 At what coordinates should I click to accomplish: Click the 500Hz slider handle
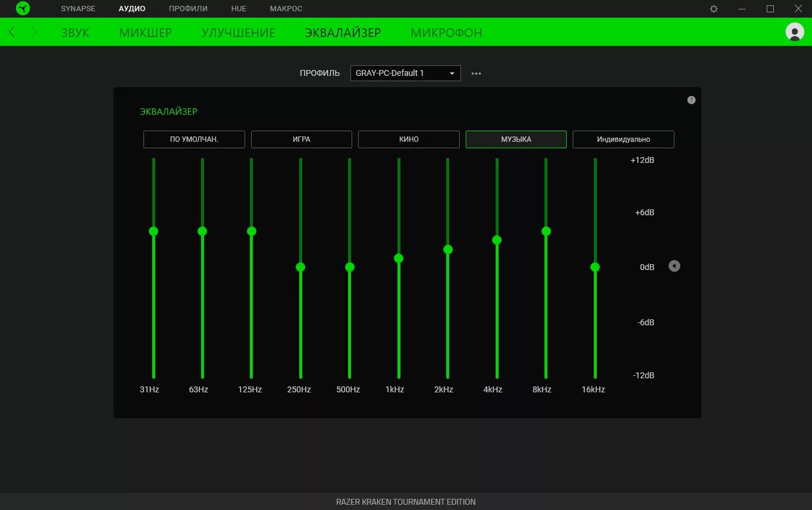tap(350, 267)
